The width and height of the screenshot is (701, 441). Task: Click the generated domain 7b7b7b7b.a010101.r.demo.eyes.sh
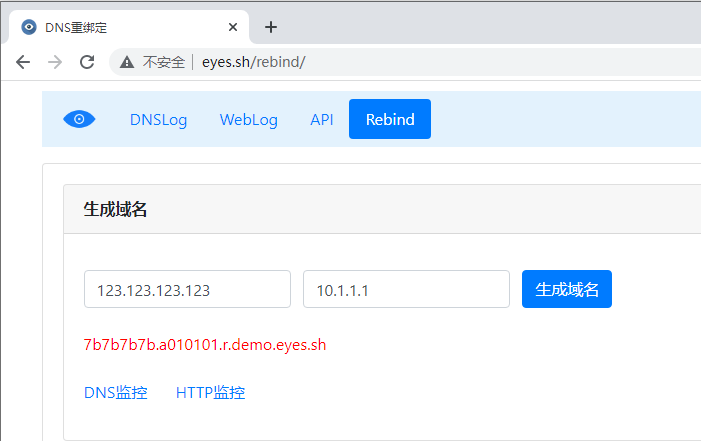tap(205, 345)
